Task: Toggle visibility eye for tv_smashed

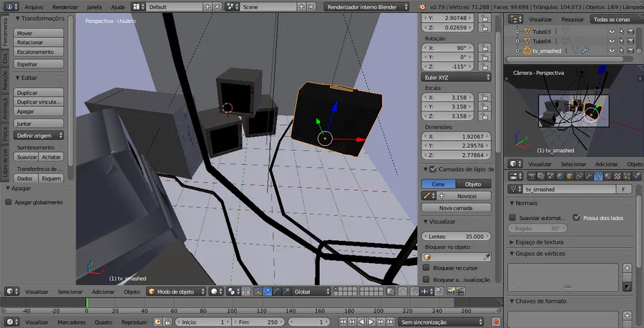Action: (612, 51)
